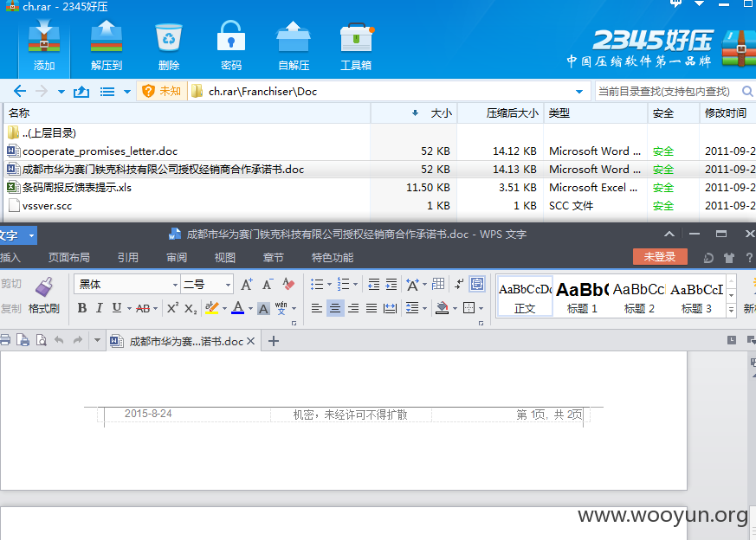Screen dimensions: 756x540
Task: Go back with the left arrow in 2345好压
Action: (x=20, y=91)
